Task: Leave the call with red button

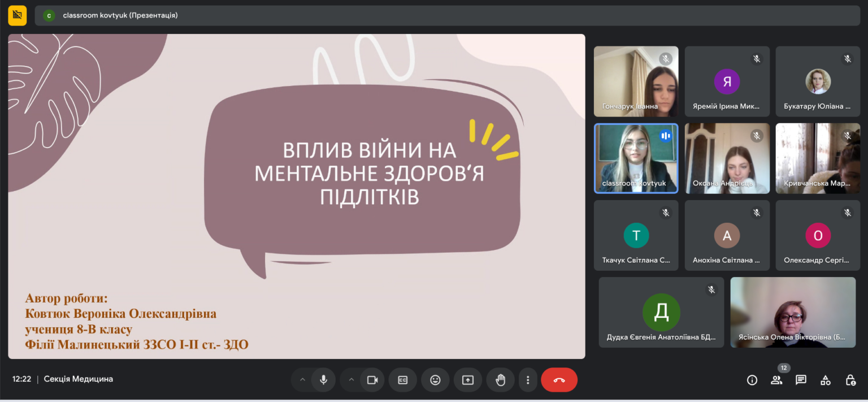Action: pos(559,380)
